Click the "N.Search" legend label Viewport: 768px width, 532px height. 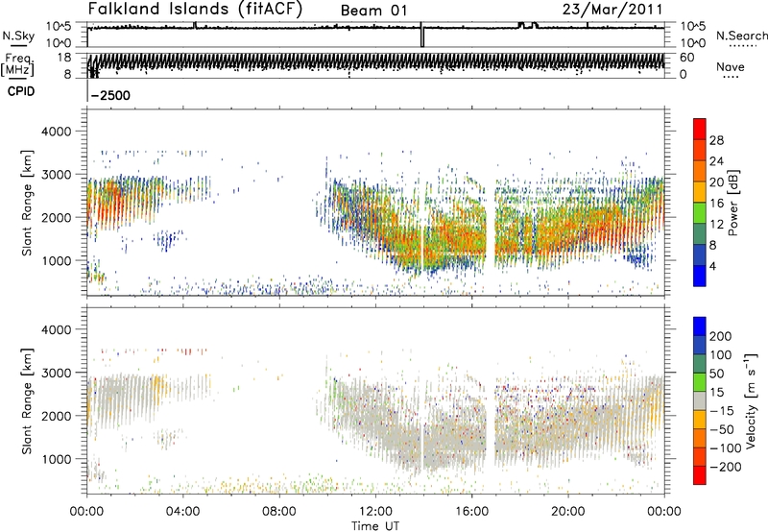pos(742,36)
